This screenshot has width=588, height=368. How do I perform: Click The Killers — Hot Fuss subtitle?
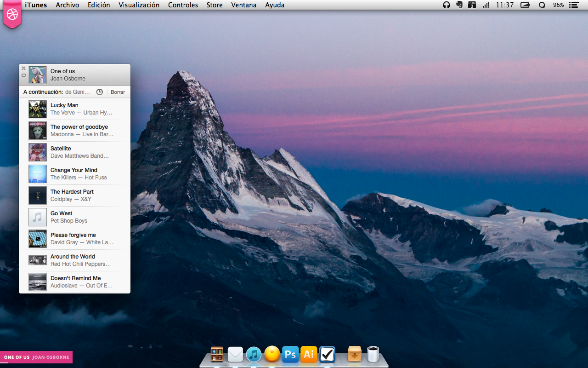click(79, 178)
